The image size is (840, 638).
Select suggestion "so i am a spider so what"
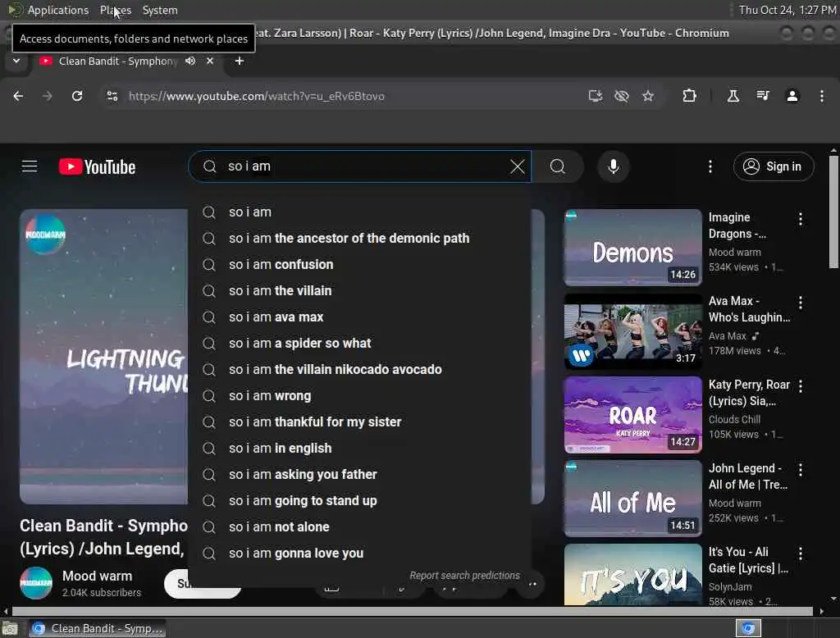click(359, 344)
